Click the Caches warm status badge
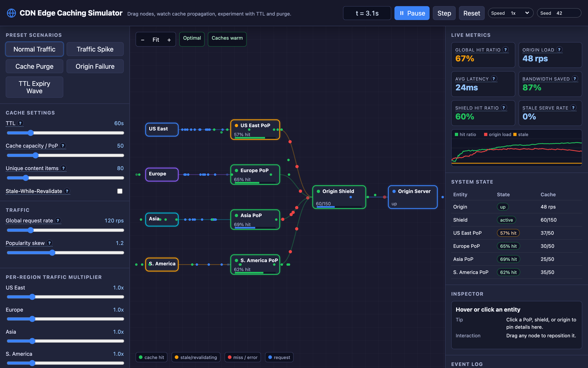 [x=227, y=39]
